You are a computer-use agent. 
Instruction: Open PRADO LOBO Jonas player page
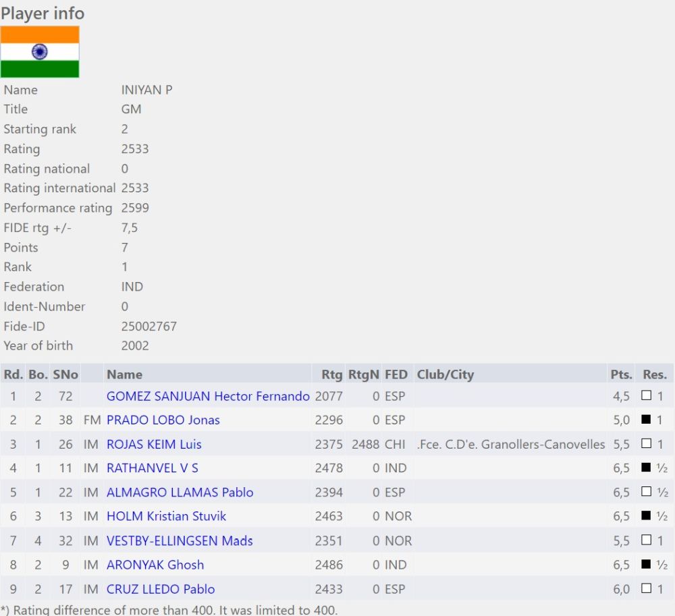[x=163, y=420]
